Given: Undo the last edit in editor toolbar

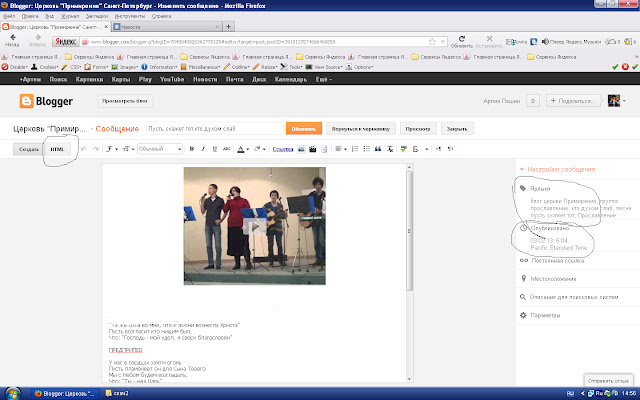Looking at the screenshot, I should tap(84, 149).
